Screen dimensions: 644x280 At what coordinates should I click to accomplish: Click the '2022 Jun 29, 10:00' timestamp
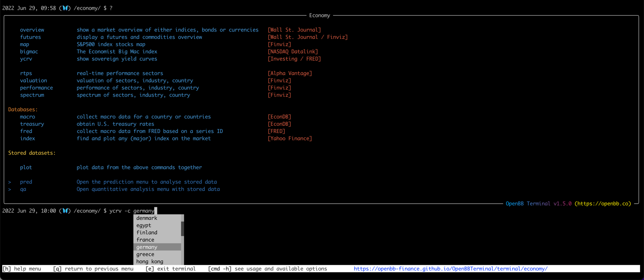pos(29,211)
